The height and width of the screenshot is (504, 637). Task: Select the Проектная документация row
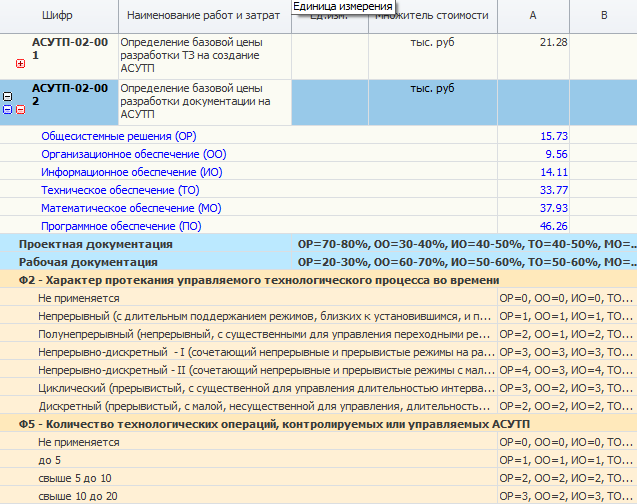tap(318, 244)
